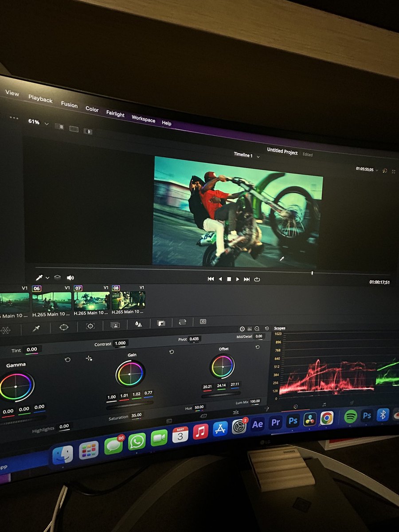This screenshot has width=399, height=532.
Task: Switch to log wheels mode
Action: pyautogui.click(x=257, y=329)
